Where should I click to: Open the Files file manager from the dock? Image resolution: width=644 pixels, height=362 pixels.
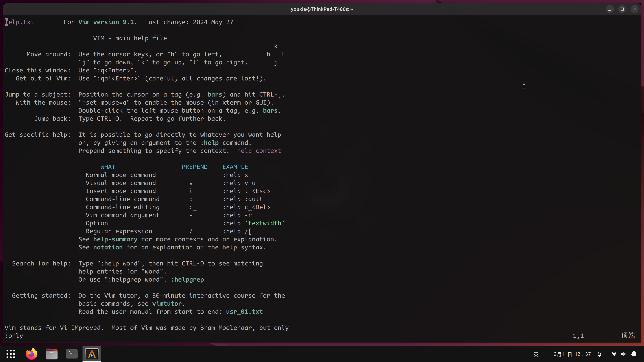[51, 354]
